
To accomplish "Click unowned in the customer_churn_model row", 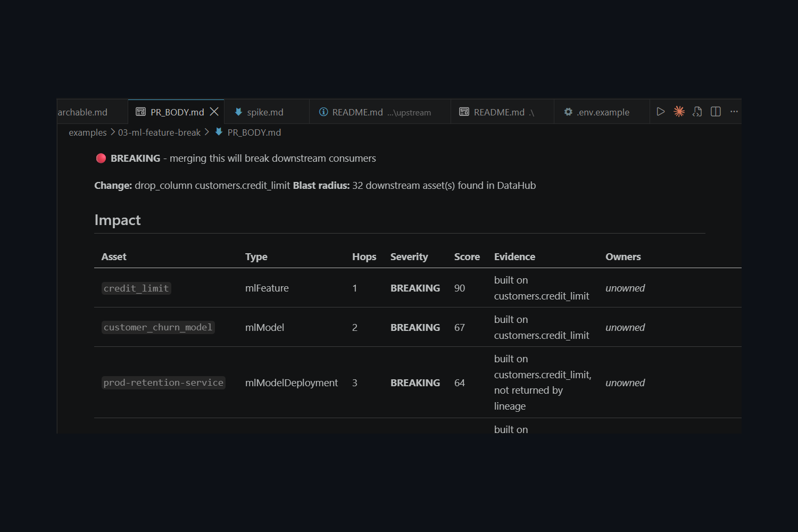I will (x=625, y=328).
